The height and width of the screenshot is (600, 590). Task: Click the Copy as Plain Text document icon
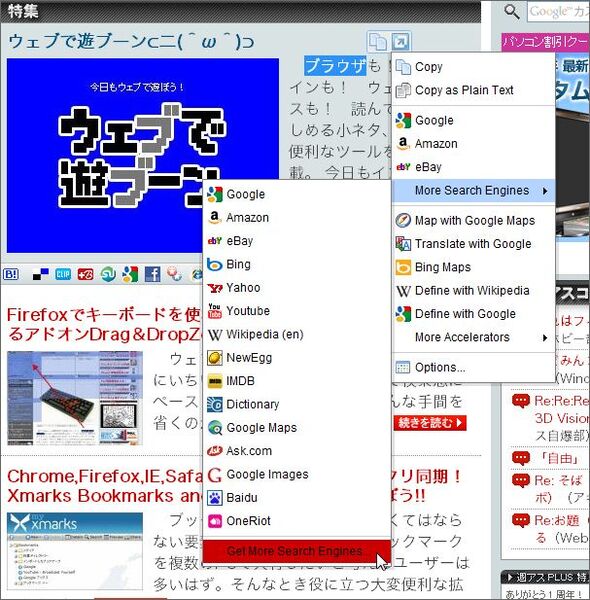pos(403,90)
